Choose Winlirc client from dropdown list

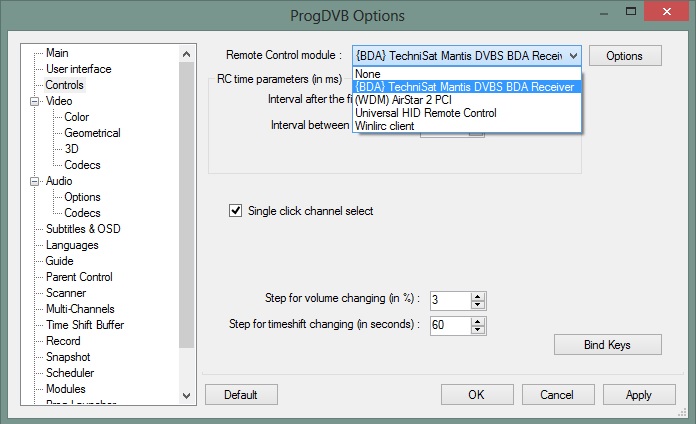[x=385, y=126]
